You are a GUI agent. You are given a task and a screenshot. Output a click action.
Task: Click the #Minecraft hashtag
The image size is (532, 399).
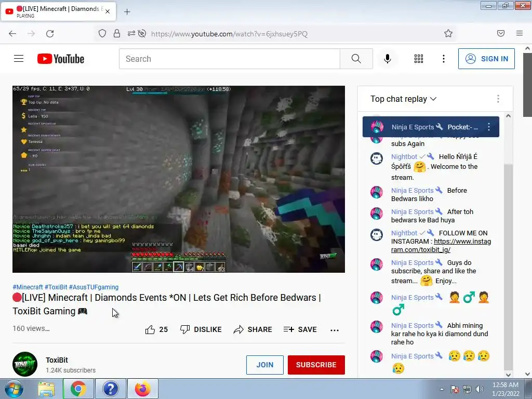[28, 287]
